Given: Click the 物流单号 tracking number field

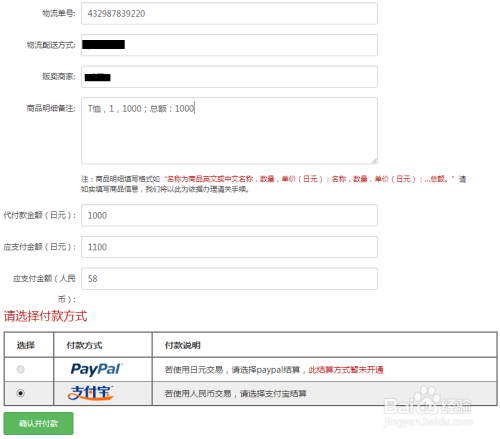Looking at the screenshot, I should [229, 14].
